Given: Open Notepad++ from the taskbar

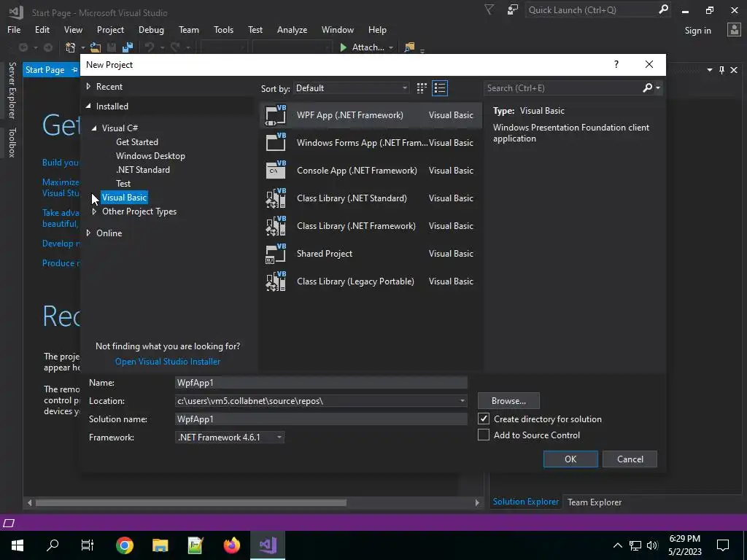Looking at the screenshot, I should click(x=196, y=545).
